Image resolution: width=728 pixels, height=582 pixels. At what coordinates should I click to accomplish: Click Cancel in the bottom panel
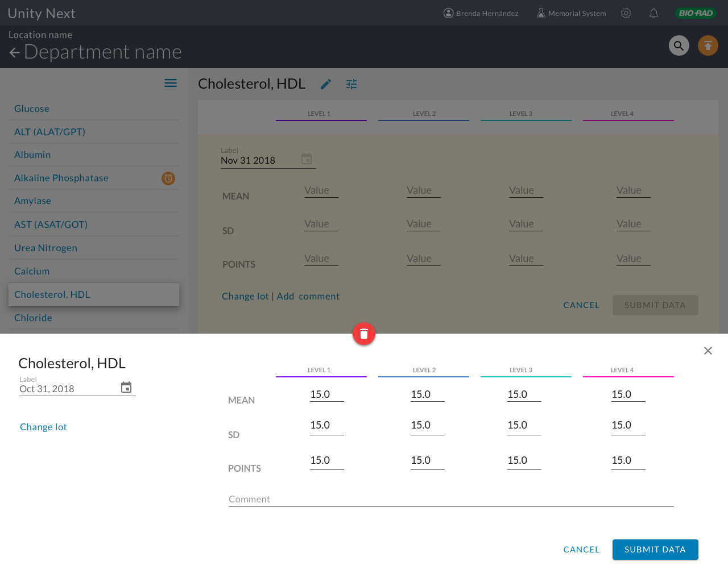[581, 550]
